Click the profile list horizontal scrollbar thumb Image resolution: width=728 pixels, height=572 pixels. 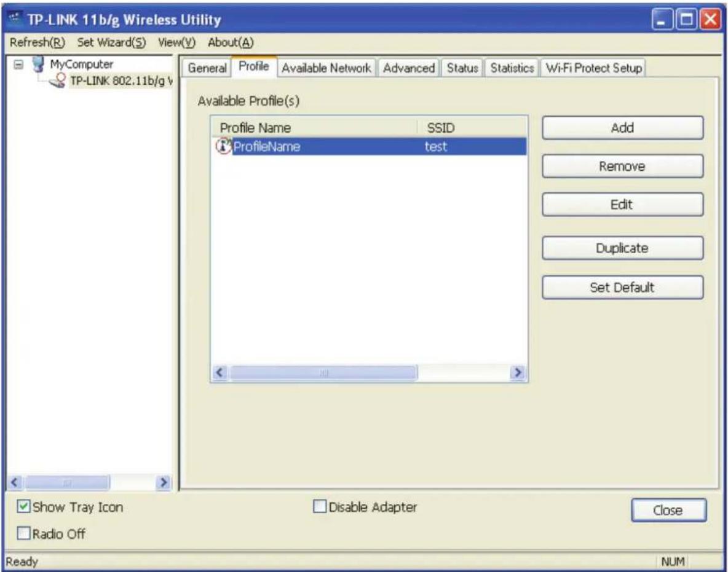point(323,372)
